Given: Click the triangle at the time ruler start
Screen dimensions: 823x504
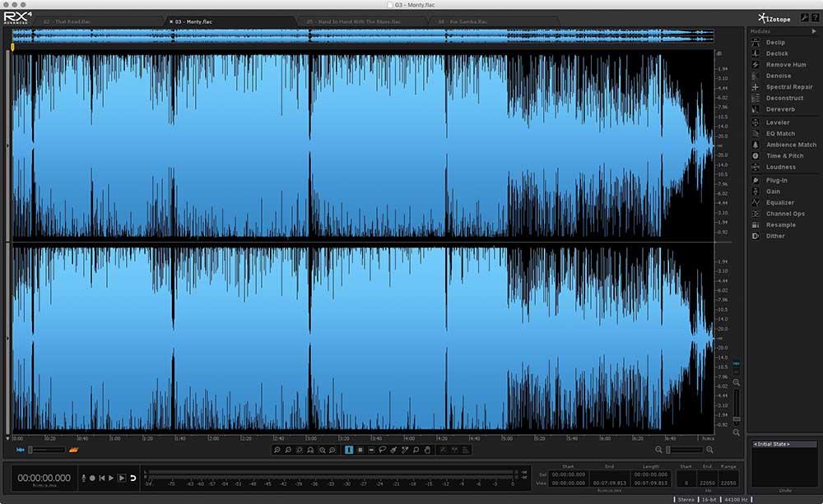Looking at the screenshot, I should (7, 438).
